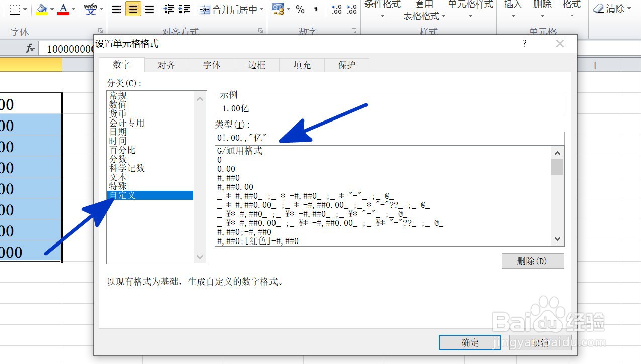Open the borders button in ribbon

(x=15, y=9)
